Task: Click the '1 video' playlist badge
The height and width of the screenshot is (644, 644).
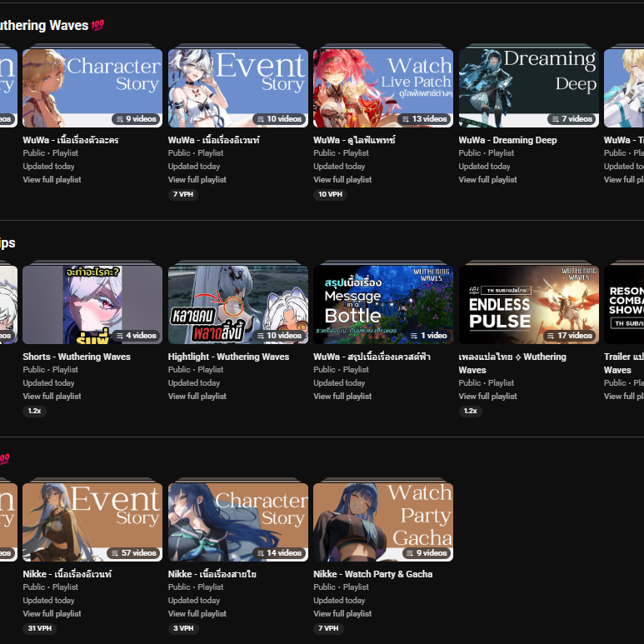Action: [x=429, y=336]
